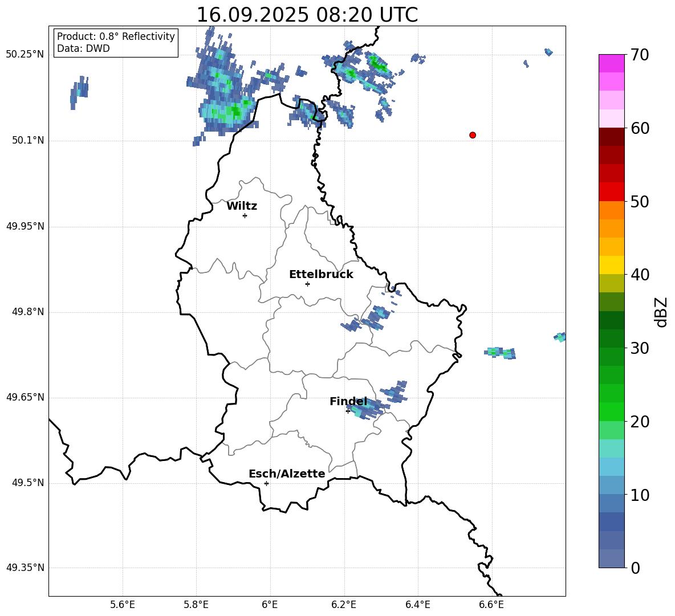Click the Findel city label
Screen dimensions: 675x616
click(348, 401)
